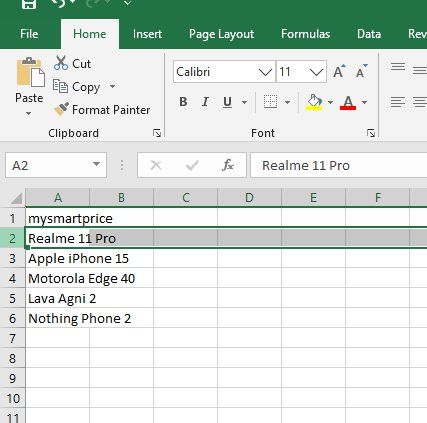Expand the Name Box dropdown arrow
The width and height of the screenshot is (427, 423).
[96, 164]
